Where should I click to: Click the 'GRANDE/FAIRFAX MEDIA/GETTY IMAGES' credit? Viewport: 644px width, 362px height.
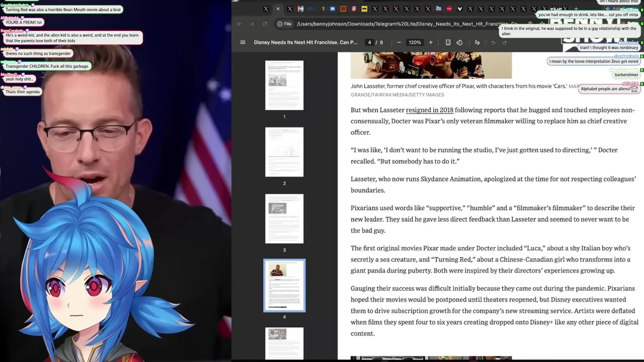(397, 95)
